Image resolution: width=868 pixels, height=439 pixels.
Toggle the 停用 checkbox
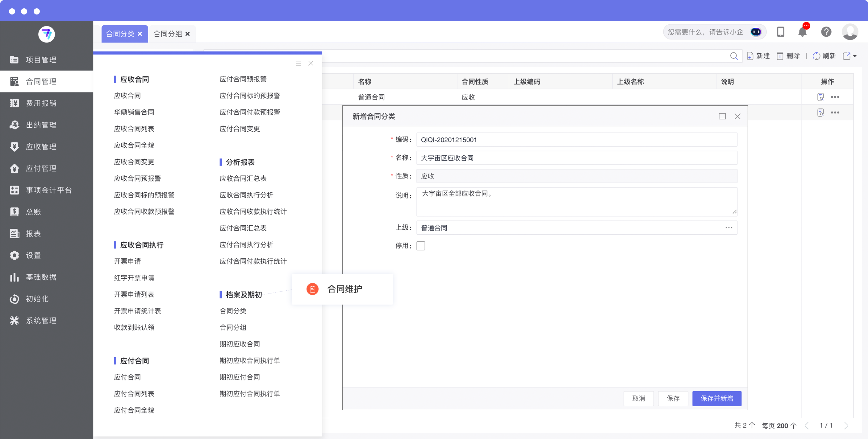[x=420, y=246]
